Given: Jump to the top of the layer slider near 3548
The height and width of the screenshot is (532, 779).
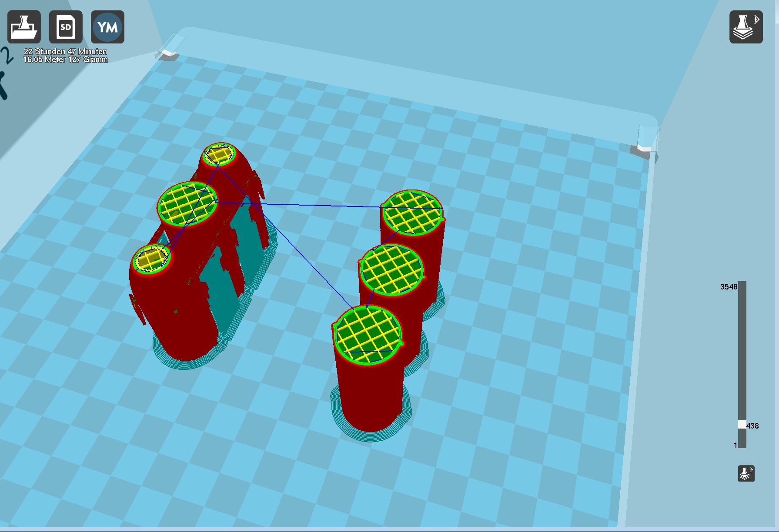Looking at the screenshot, I should [742, 284].
